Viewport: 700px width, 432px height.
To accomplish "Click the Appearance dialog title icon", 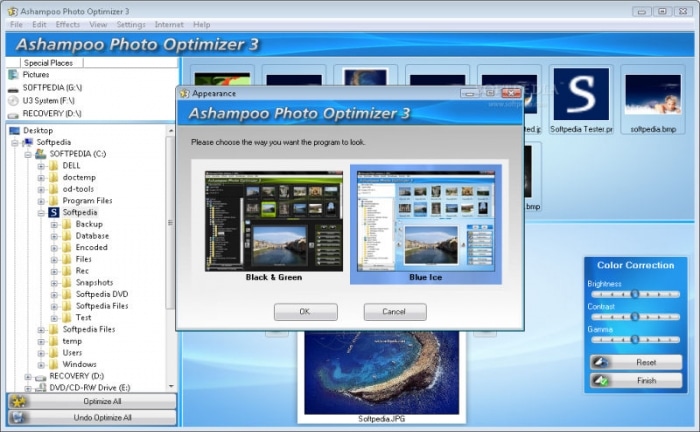I will point(184,93).
